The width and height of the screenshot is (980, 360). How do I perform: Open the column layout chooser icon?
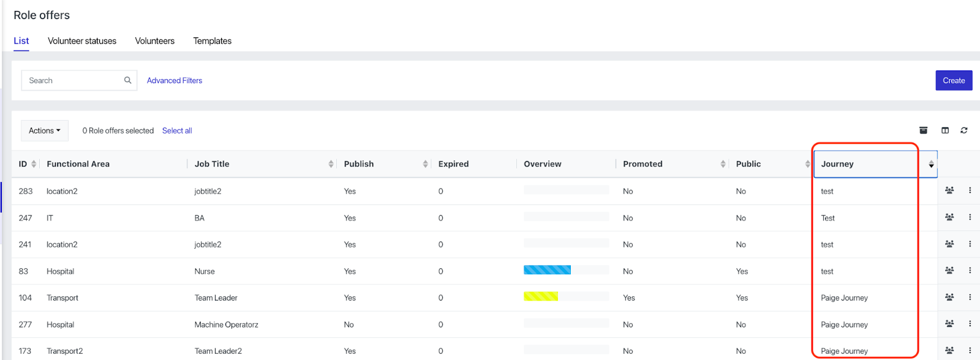pyautogui.click(x=945, y=130)
